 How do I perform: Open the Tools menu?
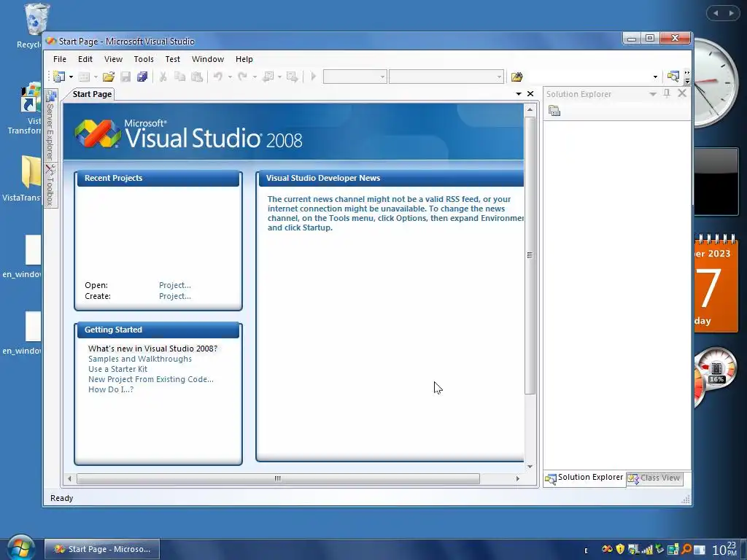coord(144,59)
